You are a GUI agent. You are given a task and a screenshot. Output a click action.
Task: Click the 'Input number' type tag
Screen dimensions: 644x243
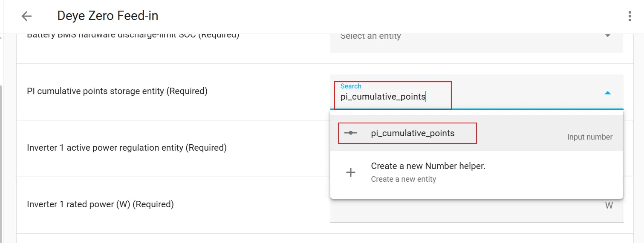589,137
